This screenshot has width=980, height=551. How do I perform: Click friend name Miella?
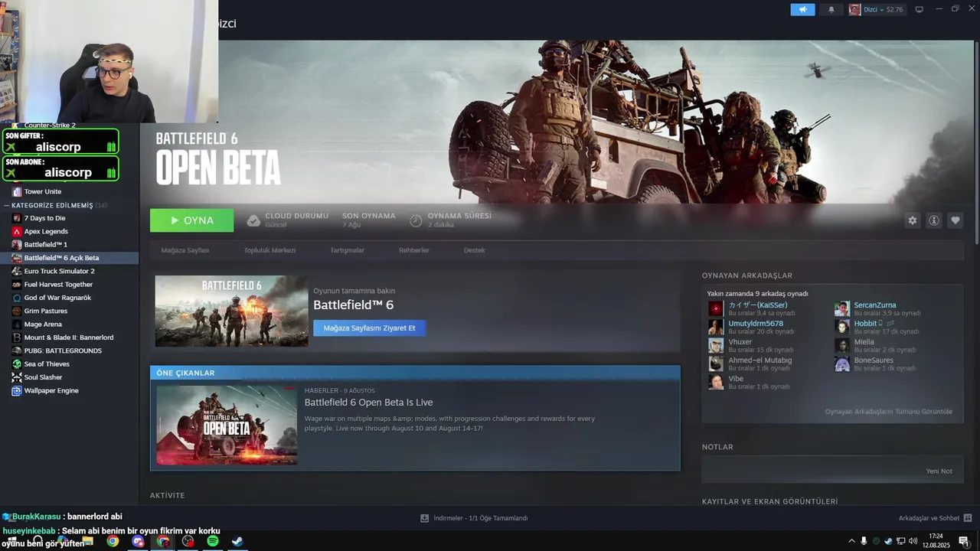pyautogui.click(x=864, y=342)
